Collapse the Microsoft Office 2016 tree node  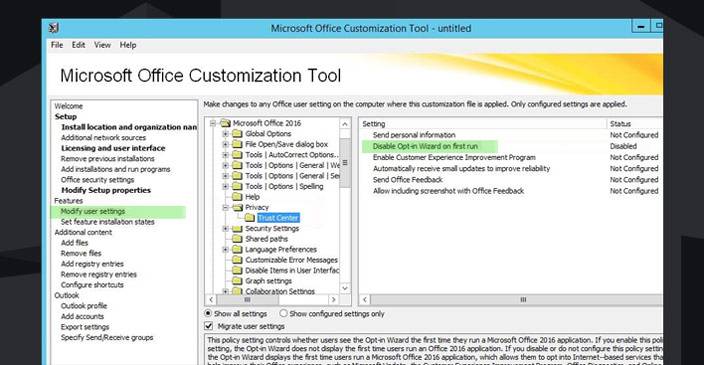(213, 123)
